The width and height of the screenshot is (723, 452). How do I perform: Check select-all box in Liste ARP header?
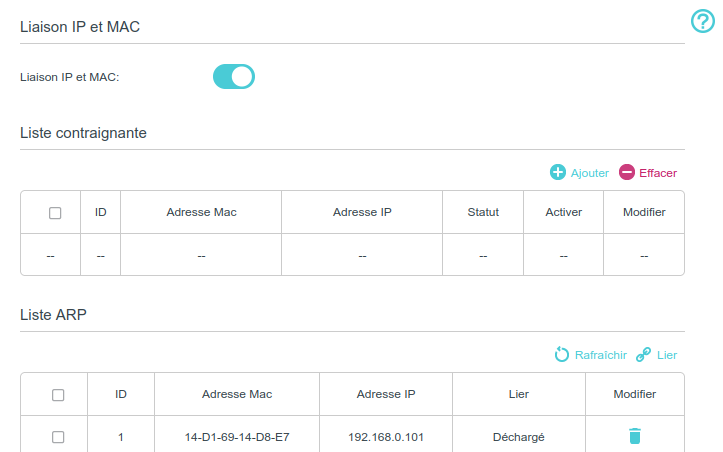coord(58,395)
